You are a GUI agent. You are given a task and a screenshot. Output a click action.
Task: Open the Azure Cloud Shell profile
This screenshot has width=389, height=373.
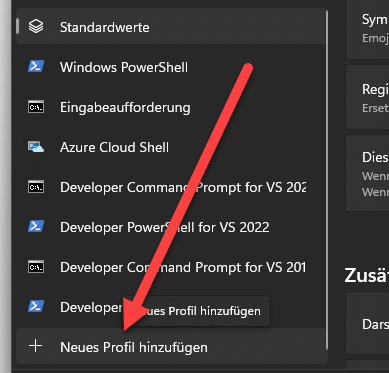pyautogui.click(x=171, y=147)
